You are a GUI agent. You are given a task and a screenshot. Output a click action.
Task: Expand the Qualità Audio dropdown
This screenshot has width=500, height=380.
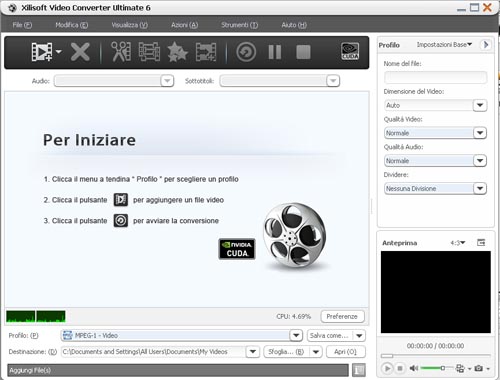click(480, 161)
